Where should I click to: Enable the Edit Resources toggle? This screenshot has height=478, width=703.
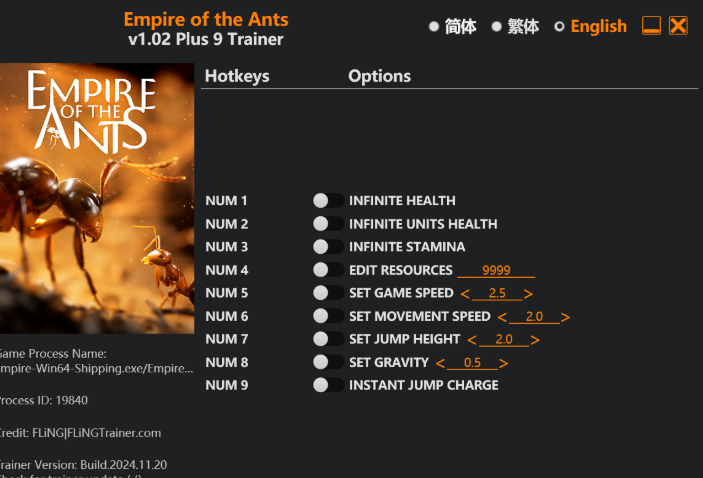(x=327, y=270)
